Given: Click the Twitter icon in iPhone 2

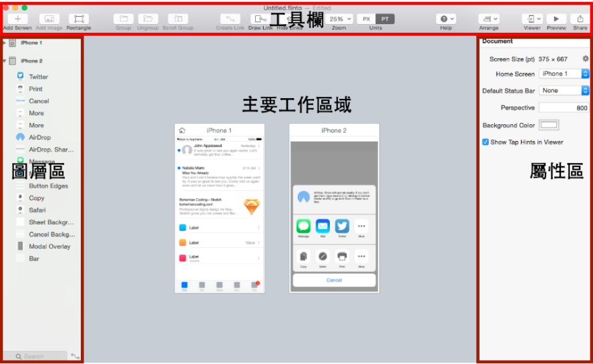Looking at the screenshot, I should click(x=343, y=226).
